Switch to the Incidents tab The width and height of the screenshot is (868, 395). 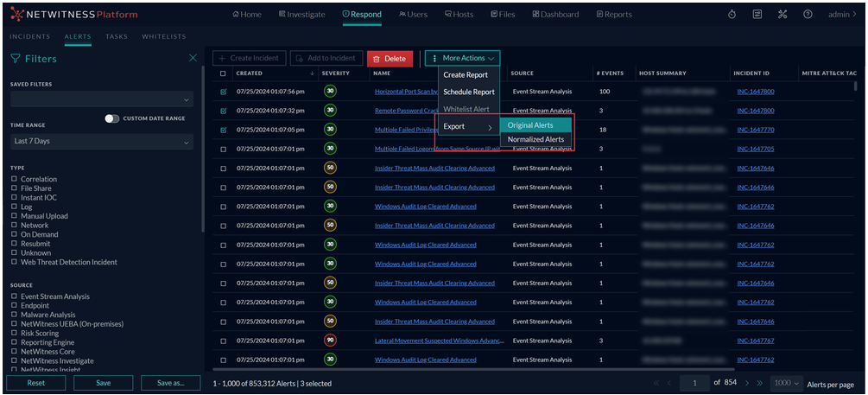[30, 36]
